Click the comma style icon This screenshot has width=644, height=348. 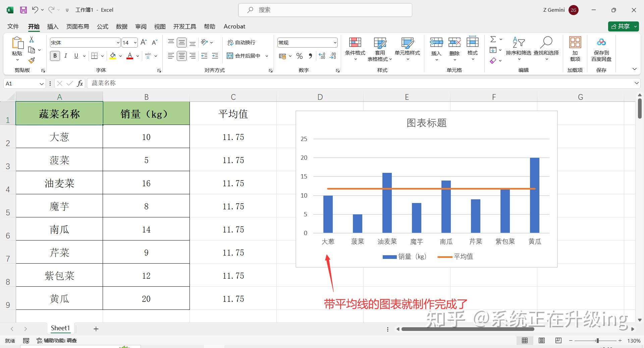[x=310, y=56]
